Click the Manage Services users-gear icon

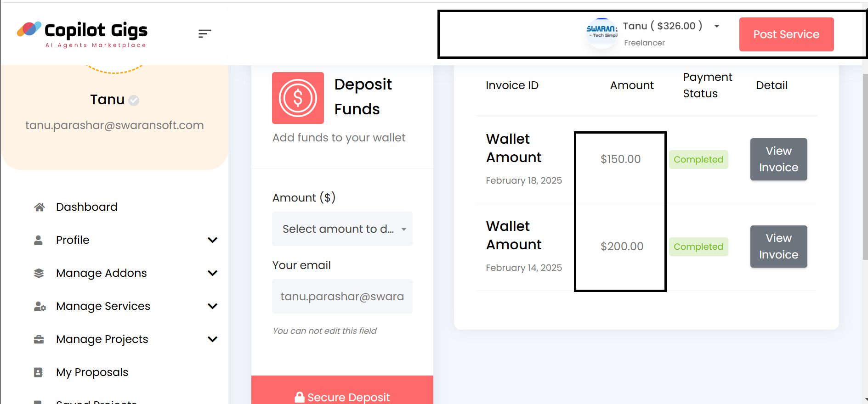click(40, 306)
